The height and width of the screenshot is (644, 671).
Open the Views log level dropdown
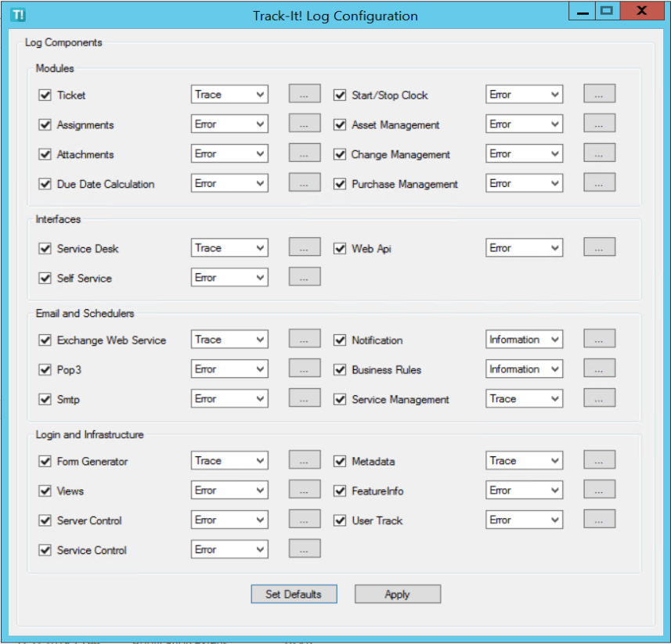click(x=229, y=490)
